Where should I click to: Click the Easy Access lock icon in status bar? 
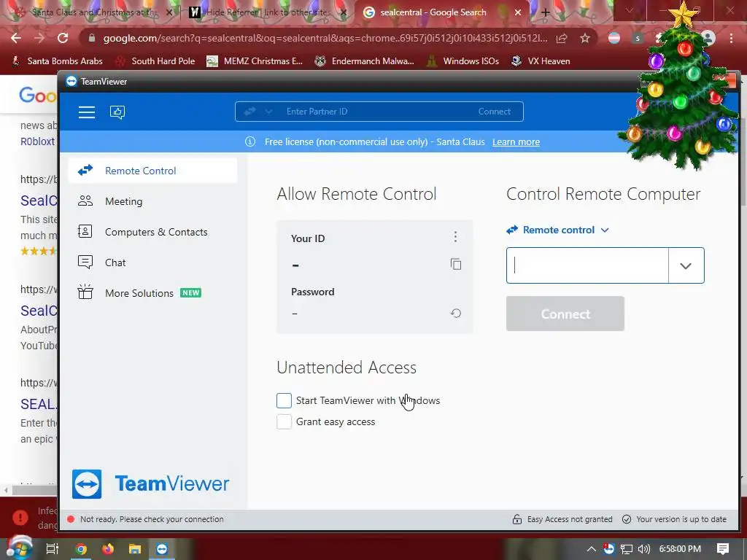tap(517, 519)
